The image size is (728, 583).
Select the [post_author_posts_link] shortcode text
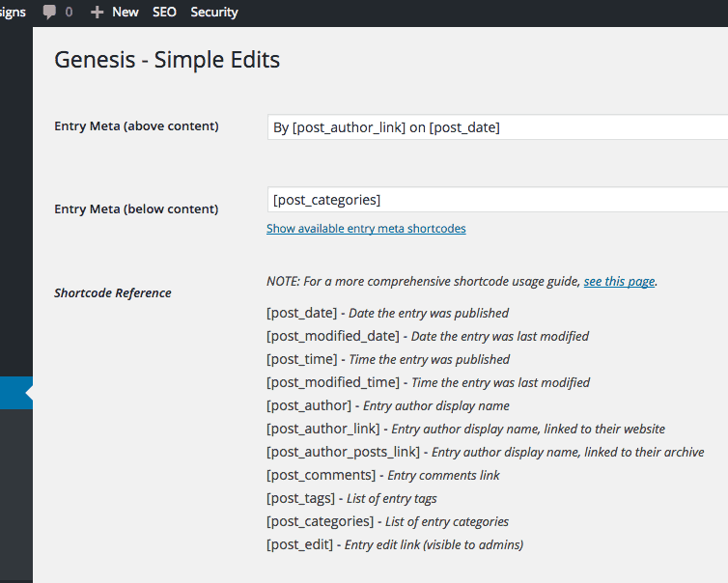point(343,452)
